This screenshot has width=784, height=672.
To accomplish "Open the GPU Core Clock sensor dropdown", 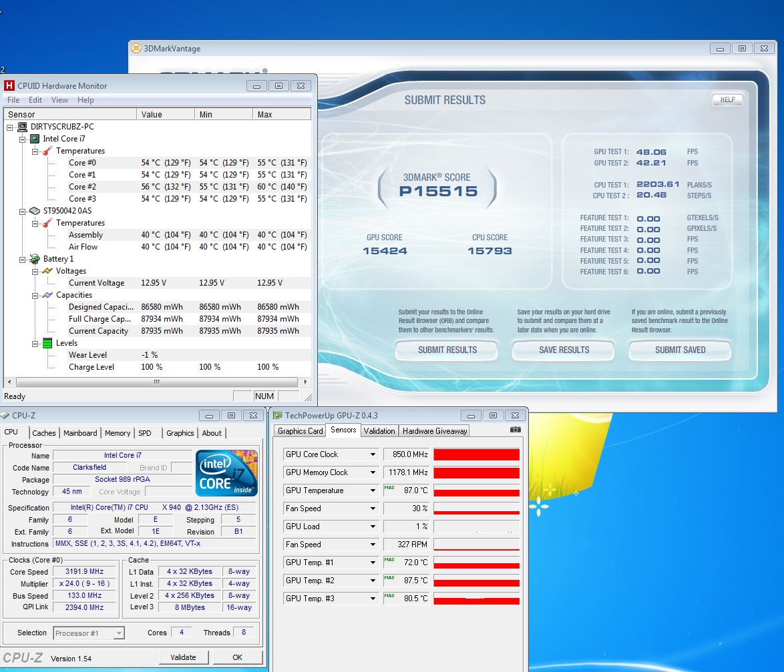I will [373, 454].
